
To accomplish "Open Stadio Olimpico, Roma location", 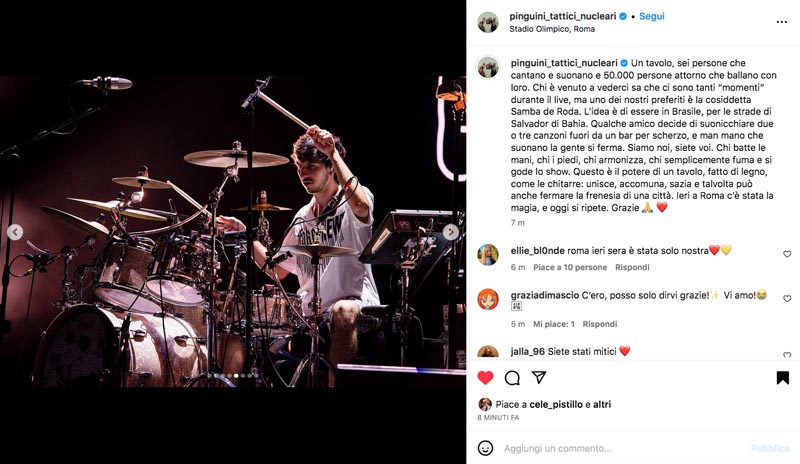I will click(x=552, y=29).
